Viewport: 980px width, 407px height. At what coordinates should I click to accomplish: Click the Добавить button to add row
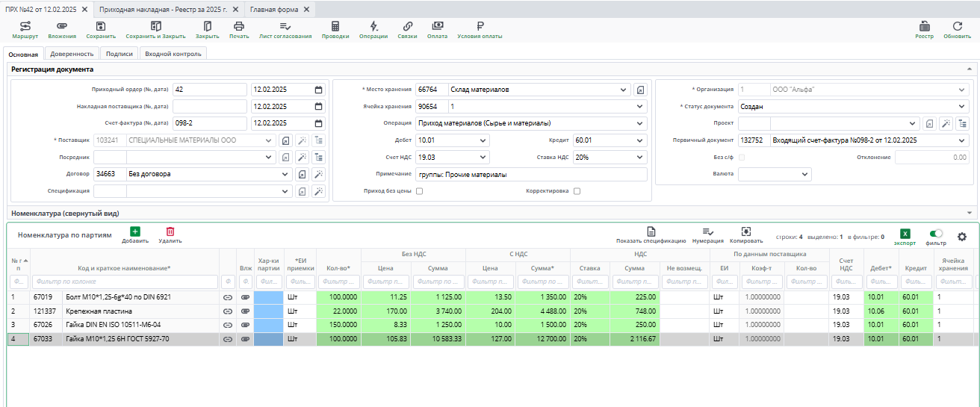pos(135,234)
